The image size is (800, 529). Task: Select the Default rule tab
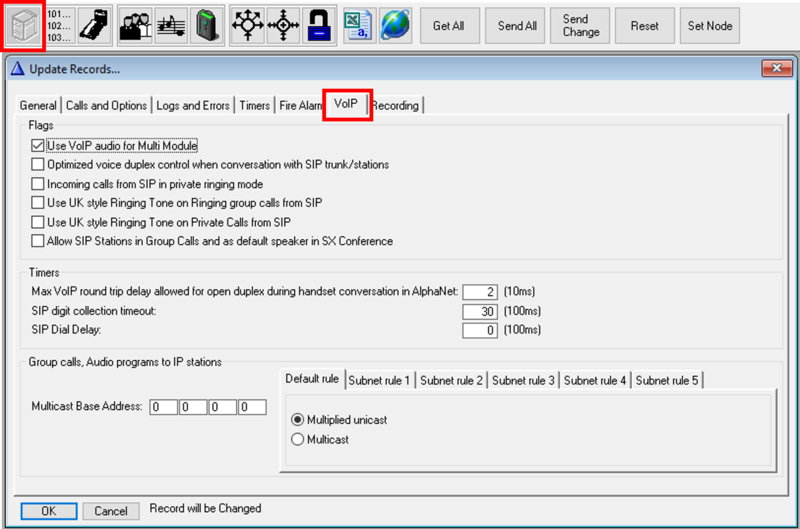312,379
